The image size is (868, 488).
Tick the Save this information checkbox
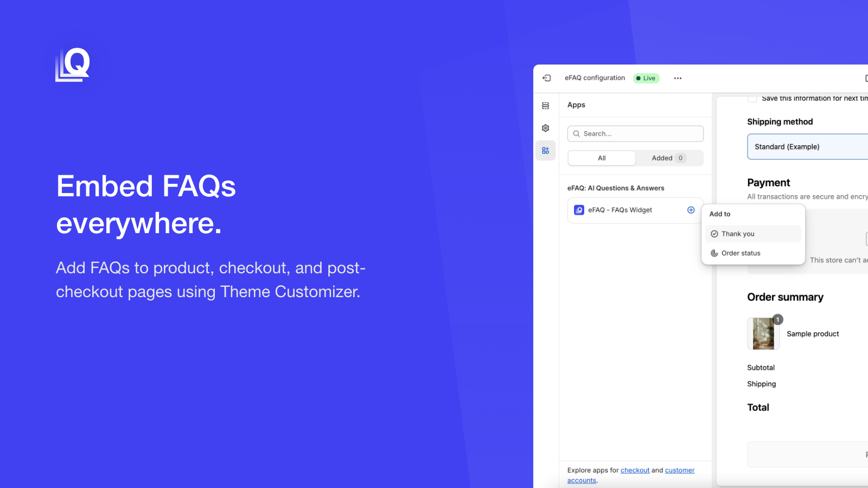pyautogui.click(x=752, y=99)
